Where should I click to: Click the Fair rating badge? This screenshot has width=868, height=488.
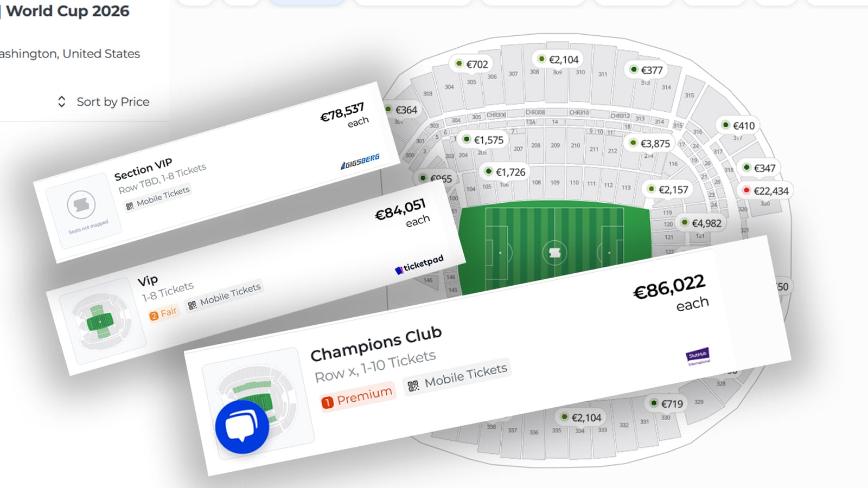163,313
